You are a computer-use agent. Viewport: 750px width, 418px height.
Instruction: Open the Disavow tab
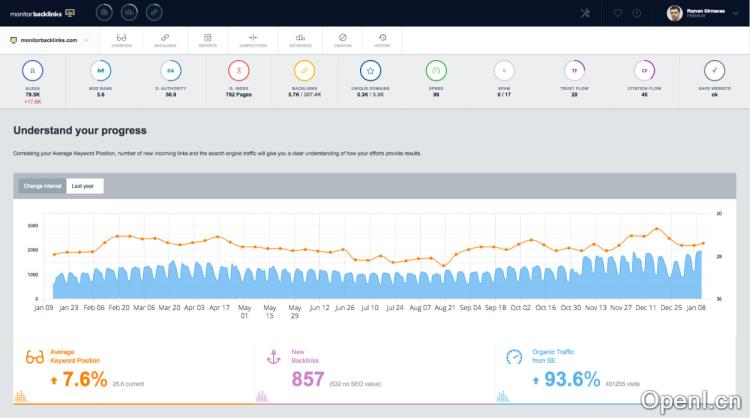pos(342,40)
